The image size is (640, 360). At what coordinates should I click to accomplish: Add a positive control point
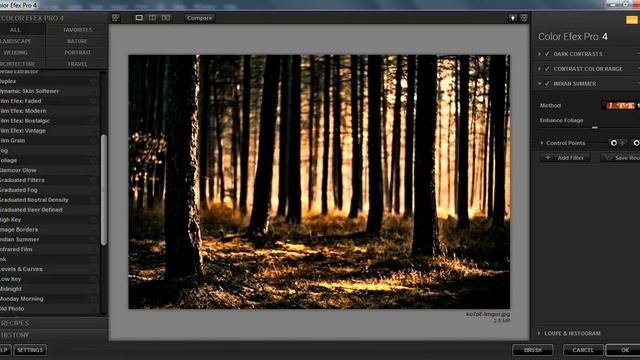click(x=614, y=143)
